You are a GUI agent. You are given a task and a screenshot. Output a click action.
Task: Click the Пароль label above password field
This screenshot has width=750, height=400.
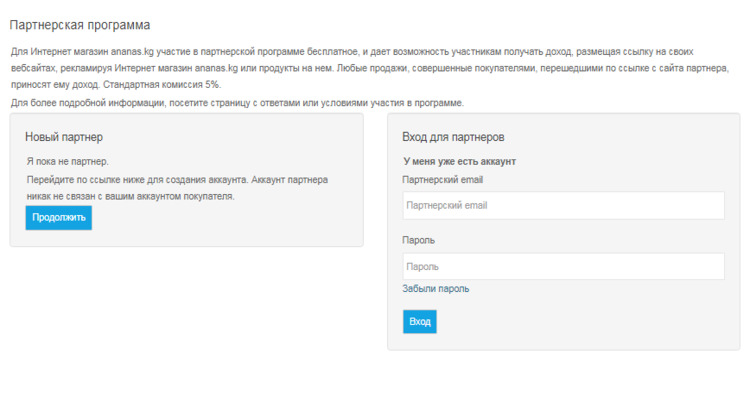(419, 240)
